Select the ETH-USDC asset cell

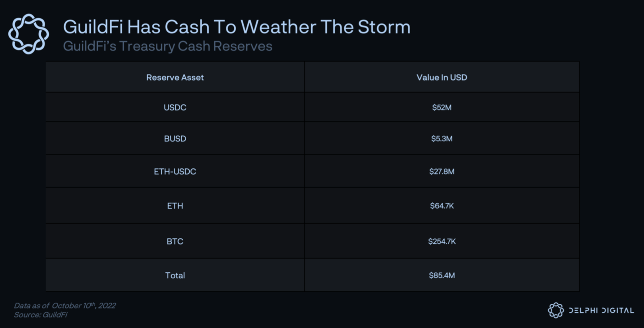tap(175, 172)
